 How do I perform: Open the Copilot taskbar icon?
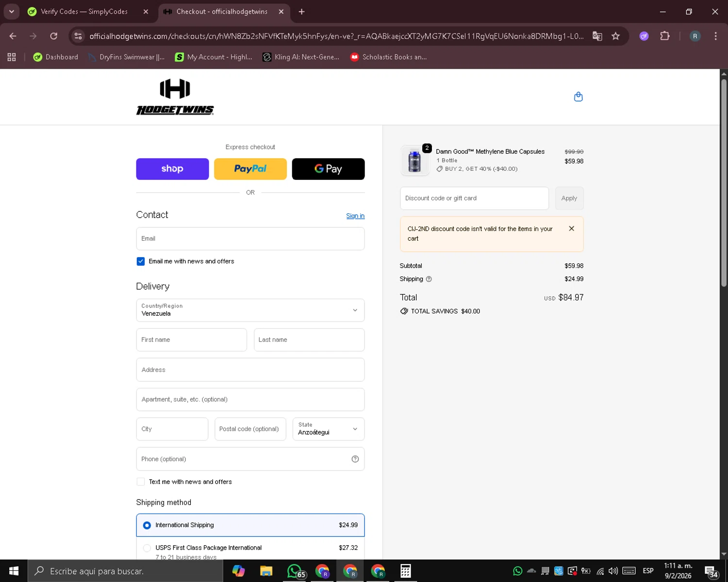[238, 571]
